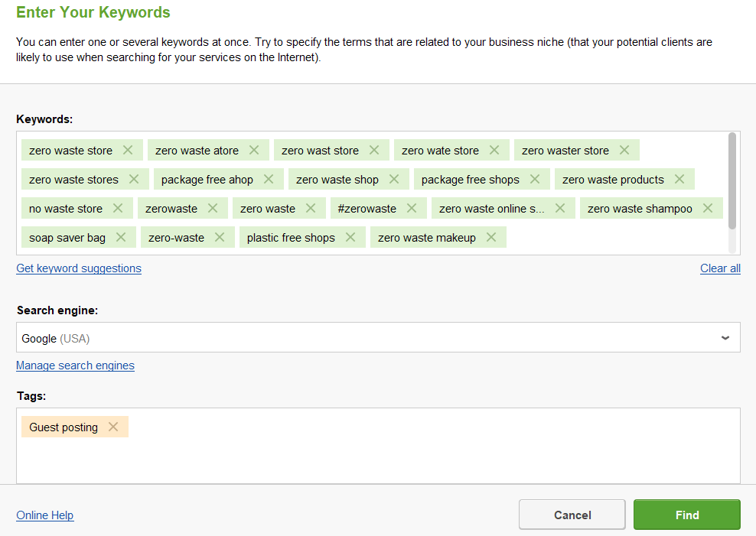
Task: Click the Cancel button
Action: 572,515
